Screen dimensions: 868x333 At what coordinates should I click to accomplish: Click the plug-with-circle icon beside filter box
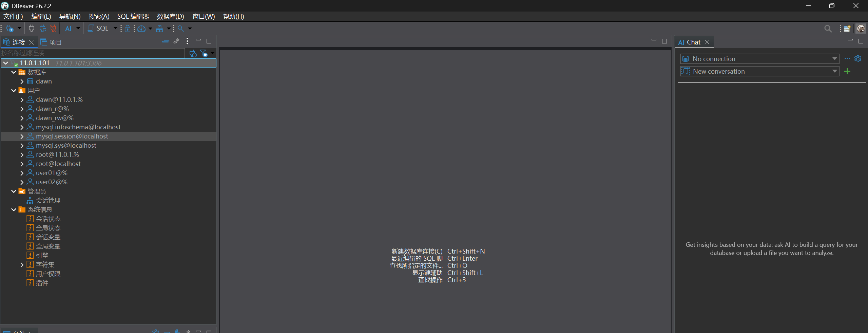pyautogui.click(x=193, y=53)
